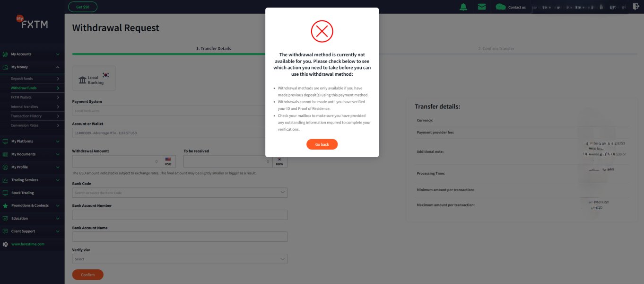This screenshot has width=644, height=284.
Task: Click the My Profile person icon
Action: pos(5,167)
